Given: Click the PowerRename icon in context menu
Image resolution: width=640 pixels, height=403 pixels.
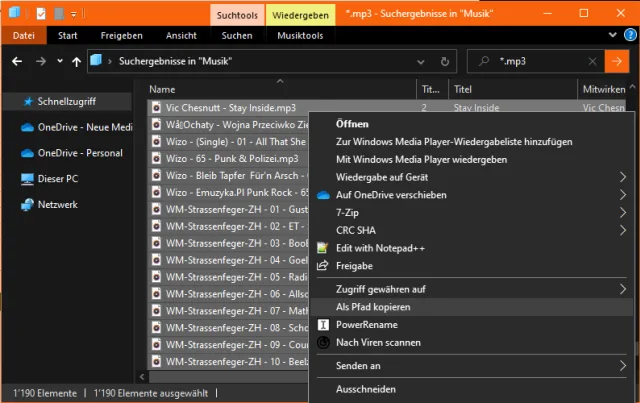Looking at the screenshot, I should coord(323,325).
